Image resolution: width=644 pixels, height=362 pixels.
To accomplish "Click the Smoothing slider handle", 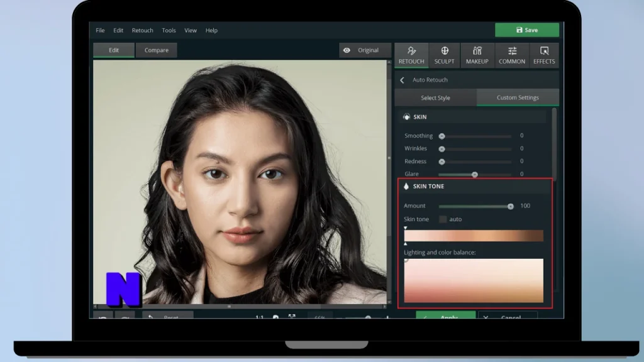I will 442,136.
